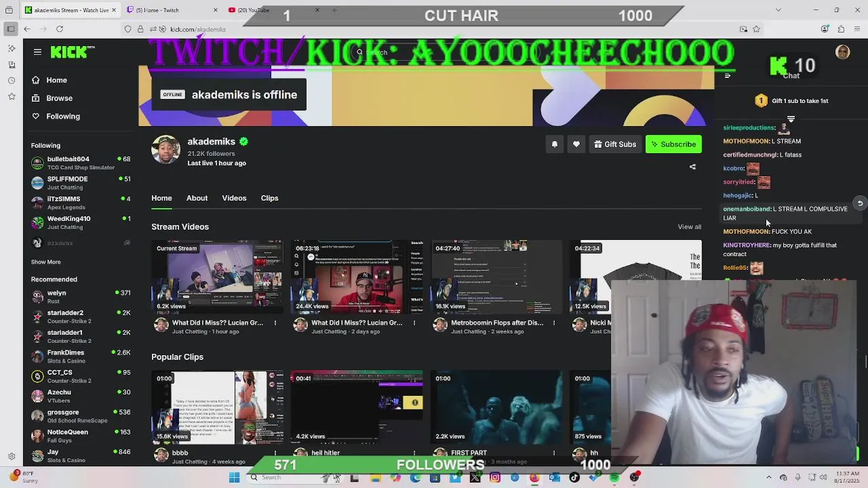
Task: Open SPLIFFMODE followed channel
Action: (81, 183)
